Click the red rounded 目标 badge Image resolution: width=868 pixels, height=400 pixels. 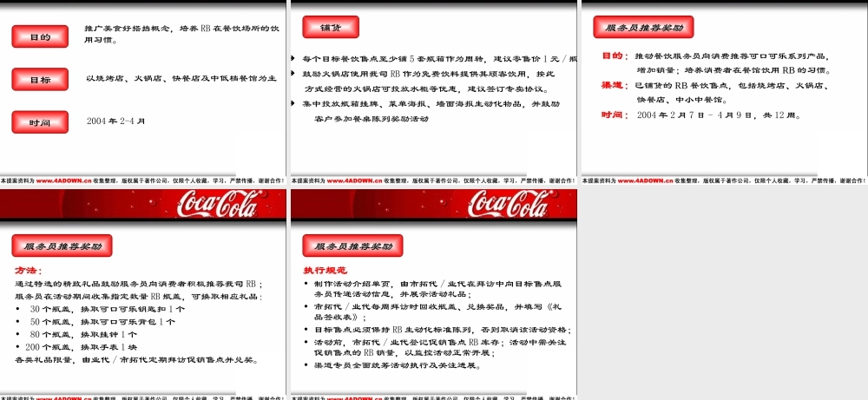40,79
